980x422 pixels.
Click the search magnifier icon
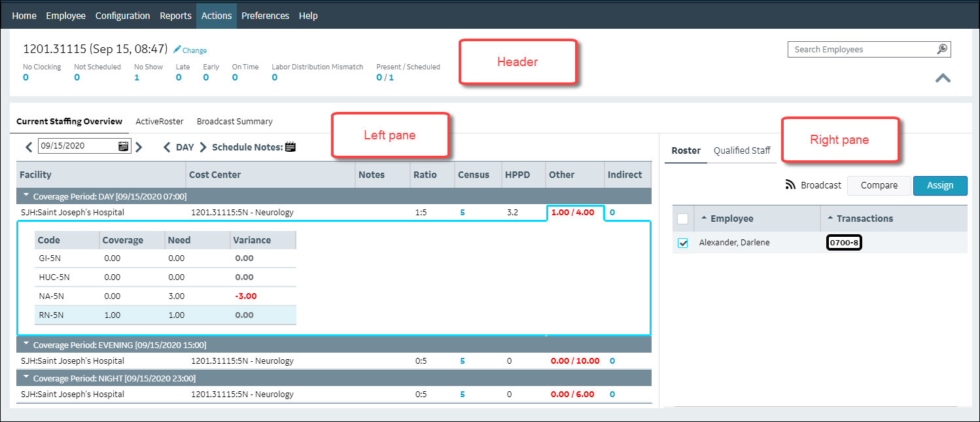coord(942,49)
